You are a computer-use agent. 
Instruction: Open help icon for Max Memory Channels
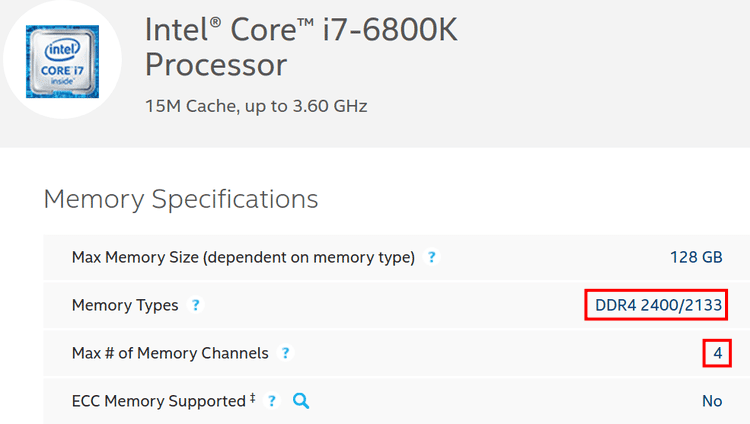pyautogui.click(x=285, y=353)
